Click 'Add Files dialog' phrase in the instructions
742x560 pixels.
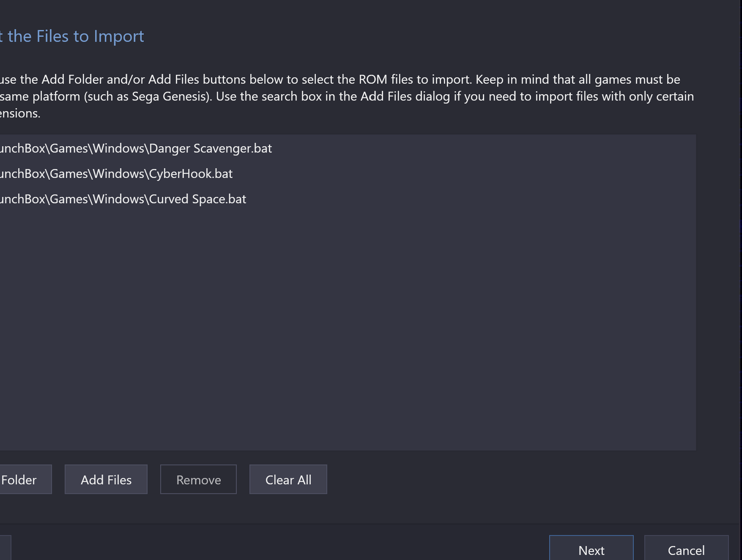pos(405,96)
